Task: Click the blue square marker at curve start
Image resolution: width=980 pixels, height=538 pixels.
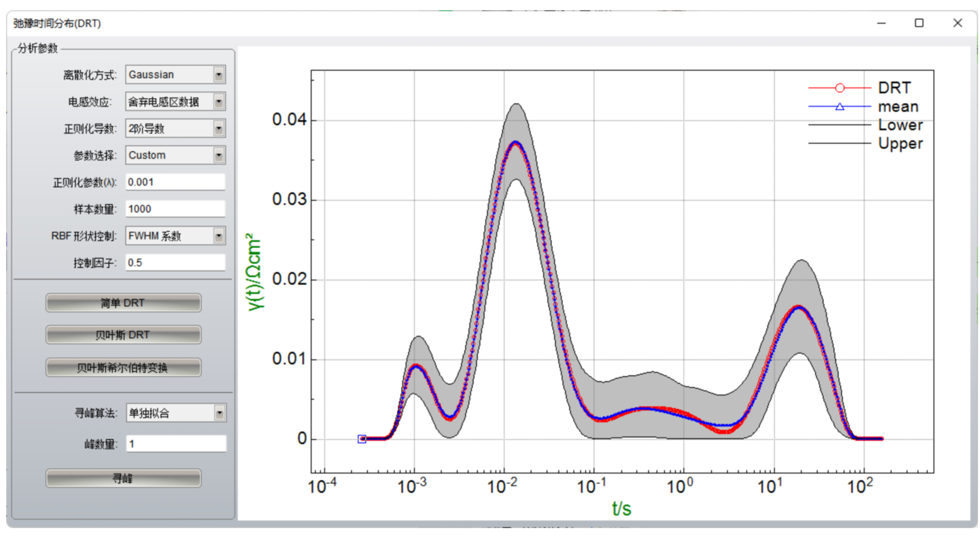Action: 362,439
